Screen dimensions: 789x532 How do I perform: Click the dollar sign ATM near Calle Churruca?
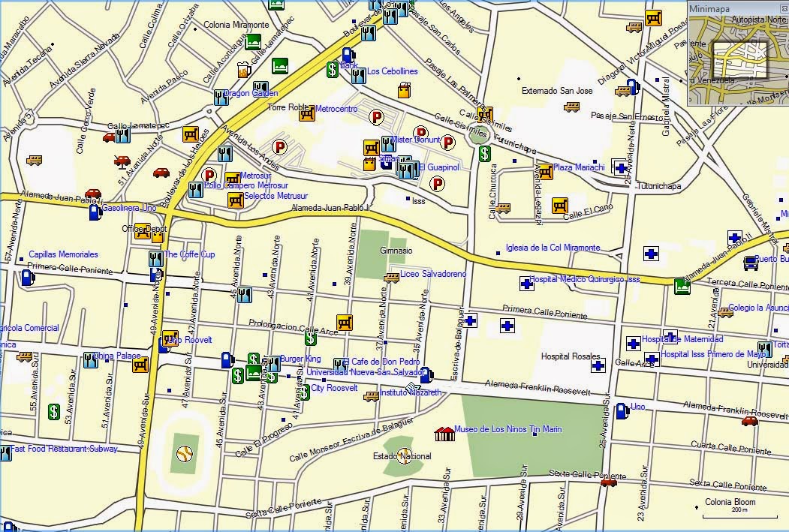coord(484,154)
